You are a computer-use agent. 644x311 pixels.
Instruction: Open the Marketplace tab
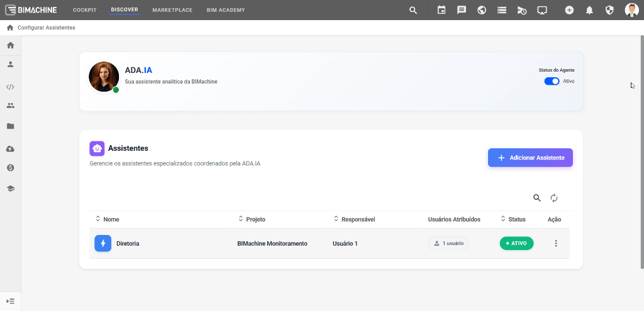tap(172, 10)
